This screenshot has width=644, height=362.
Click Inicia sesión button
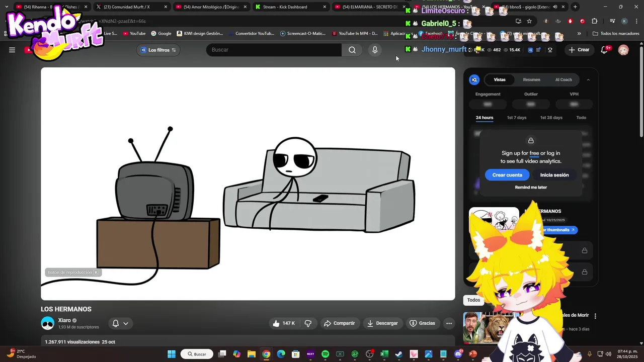coord(554,175)
